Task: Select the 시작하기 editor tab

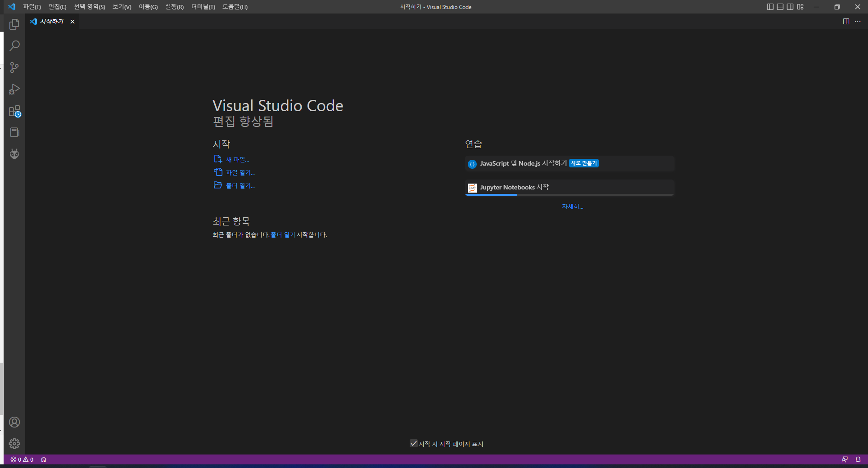Action: tap(52, 22)
